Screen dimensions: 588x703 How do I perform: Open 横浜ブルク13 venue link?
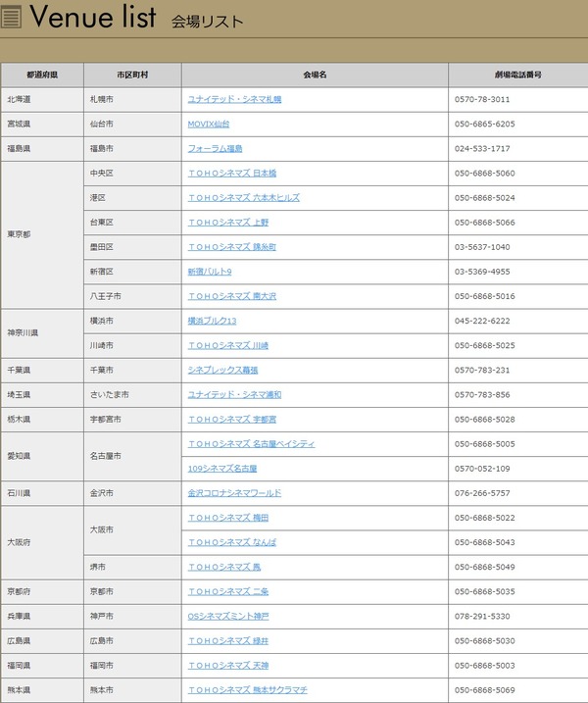212,321
